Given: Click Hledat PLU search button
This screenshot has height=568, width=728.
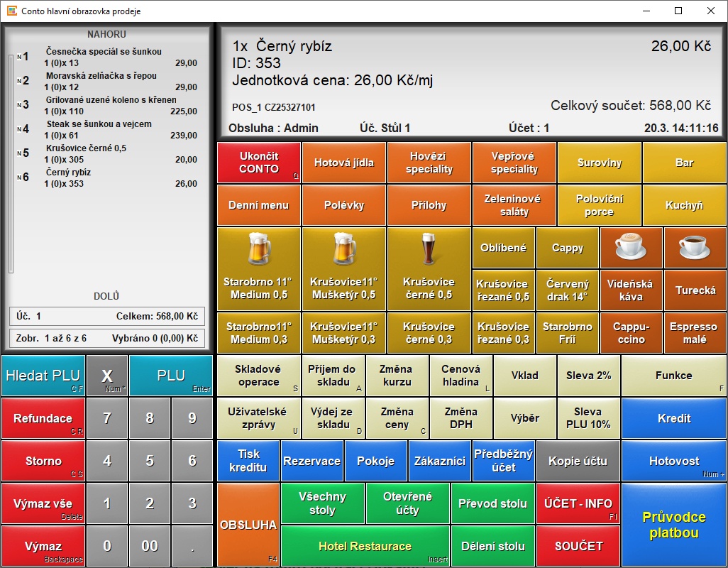Looking at the screenshot, I should click(43, 376).
